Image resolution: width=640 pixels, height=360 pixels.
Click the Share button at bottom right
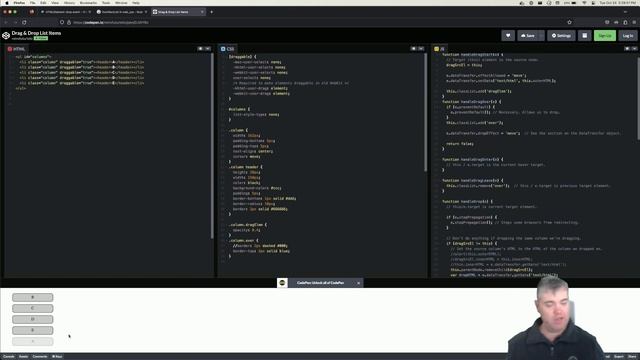(632, 356)
